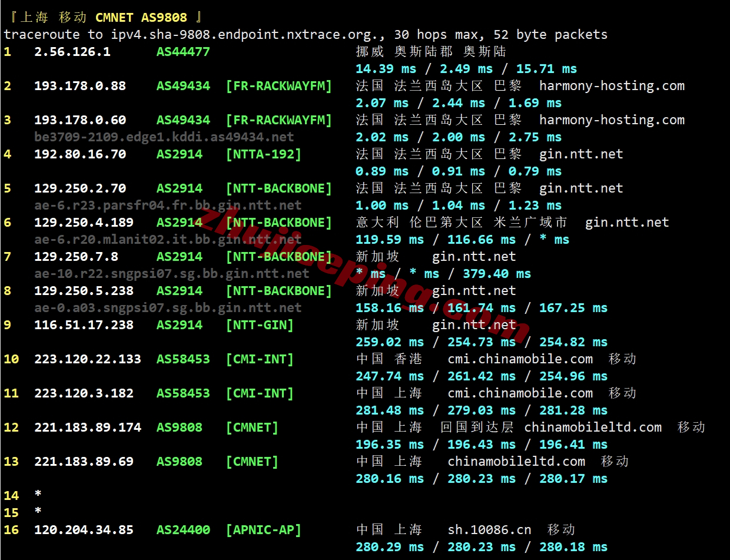The image size is (730, 560).
Task: Click the 196.35 ms latency value
Action: click(390, 445)
